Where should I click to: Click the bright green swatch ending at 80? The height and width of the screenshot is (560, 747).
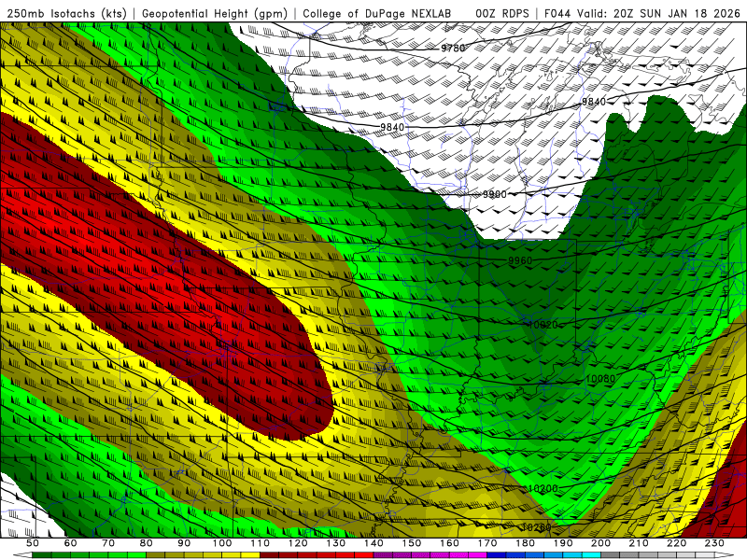[136, 555]
